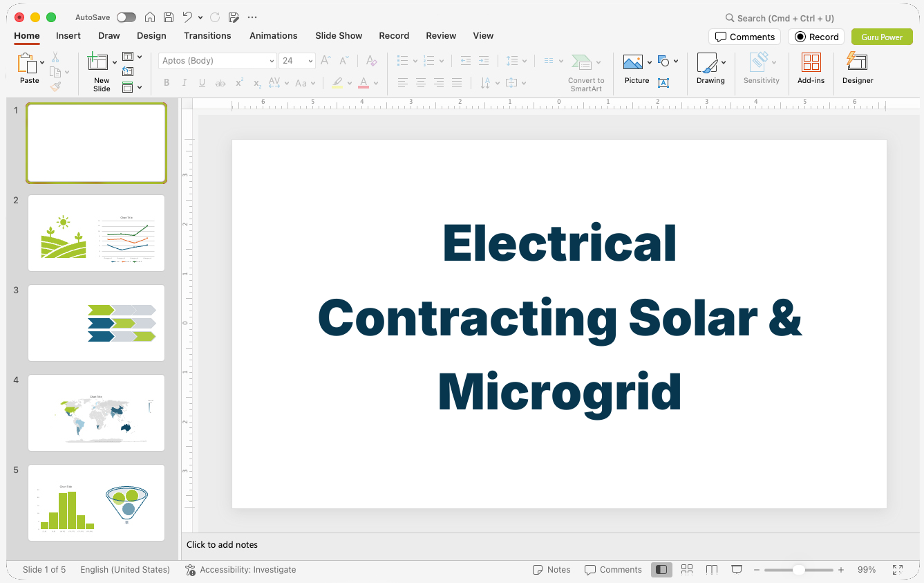
Task: Open the font size dropdown
Action: point(310,61)
